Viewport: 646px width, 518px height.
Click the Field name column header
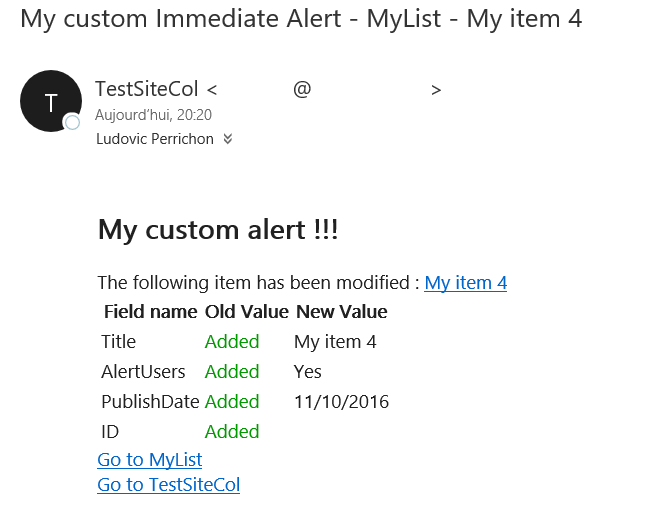point(150,312)
